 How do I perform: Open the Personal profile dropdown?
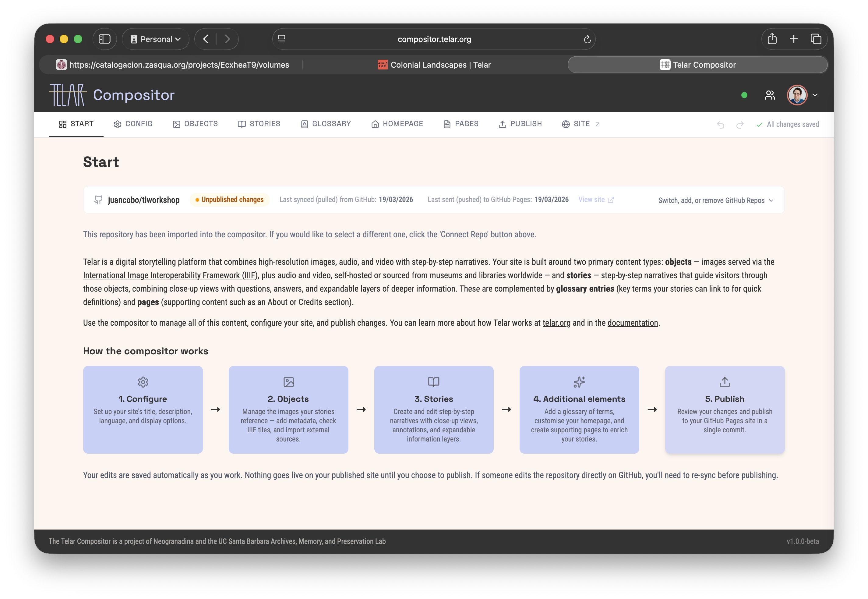tap(156, 39)
